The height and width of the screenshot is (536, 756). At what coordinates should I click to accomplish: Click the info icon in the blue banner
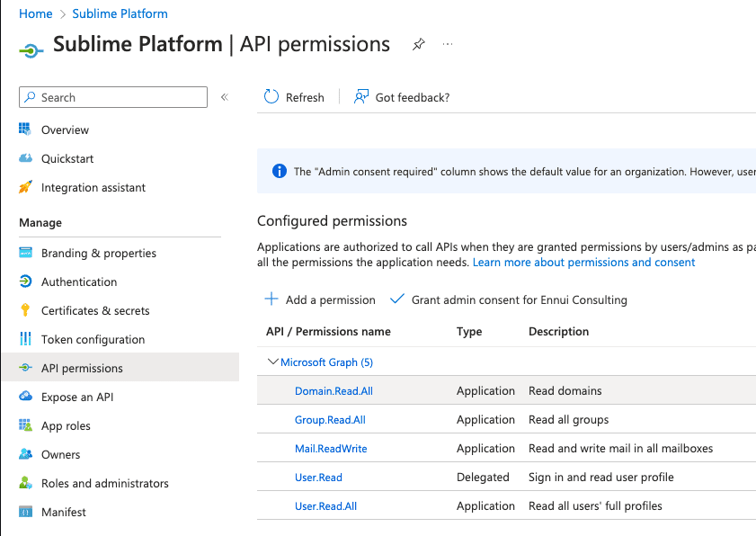280,171
